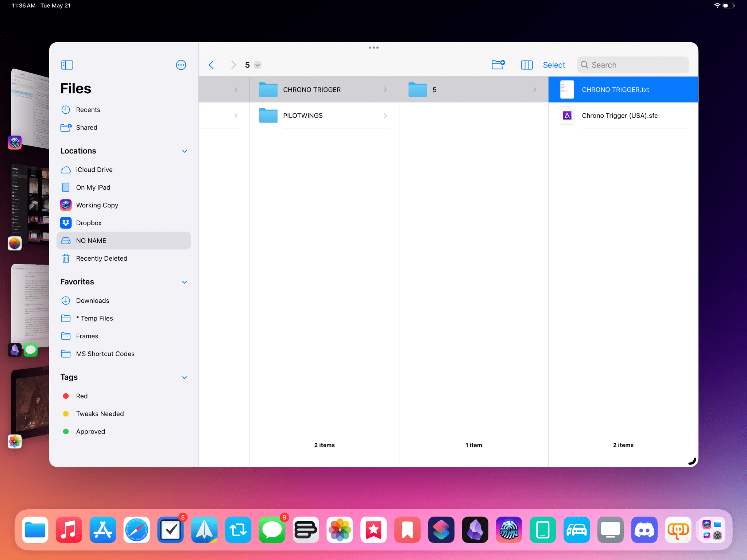The width and height of the screenshot is (747, 560).
Task: Launch Music from the dock
Action: [69, 530]
